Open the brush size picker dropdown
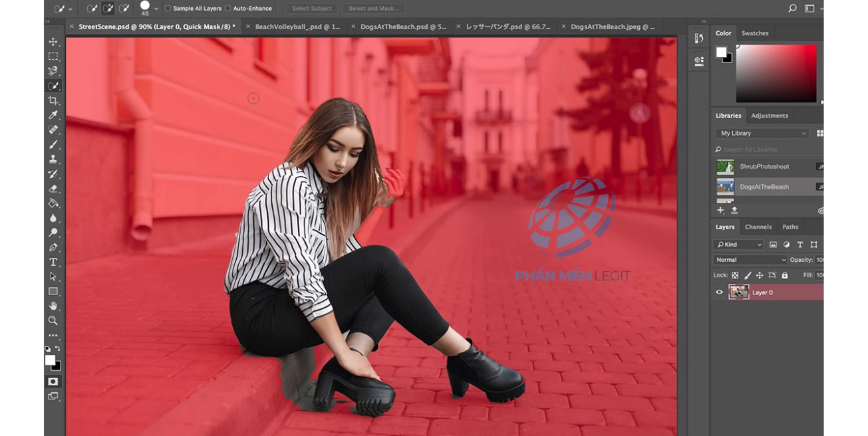Screen dimensions: 868x436 pyautogui.click(x=156, y=9)
